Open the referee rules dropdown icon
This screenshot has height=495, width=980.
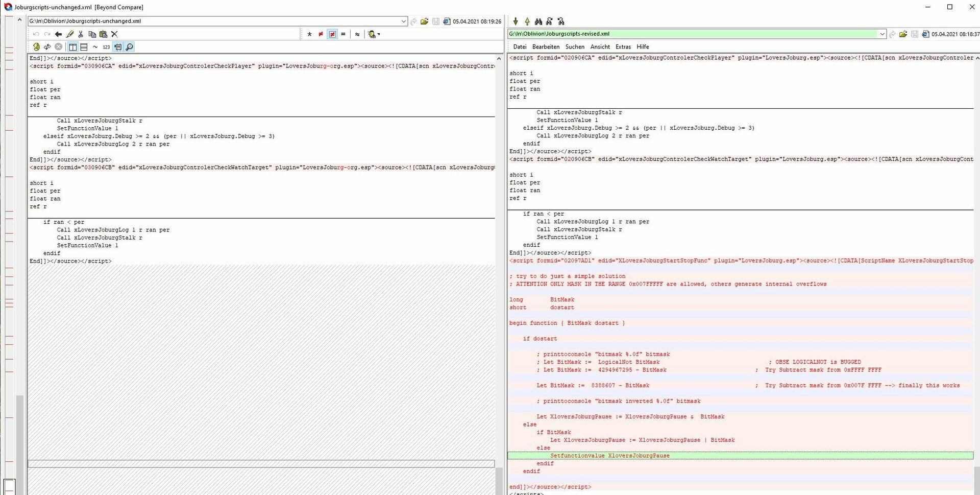coord(374,34)
